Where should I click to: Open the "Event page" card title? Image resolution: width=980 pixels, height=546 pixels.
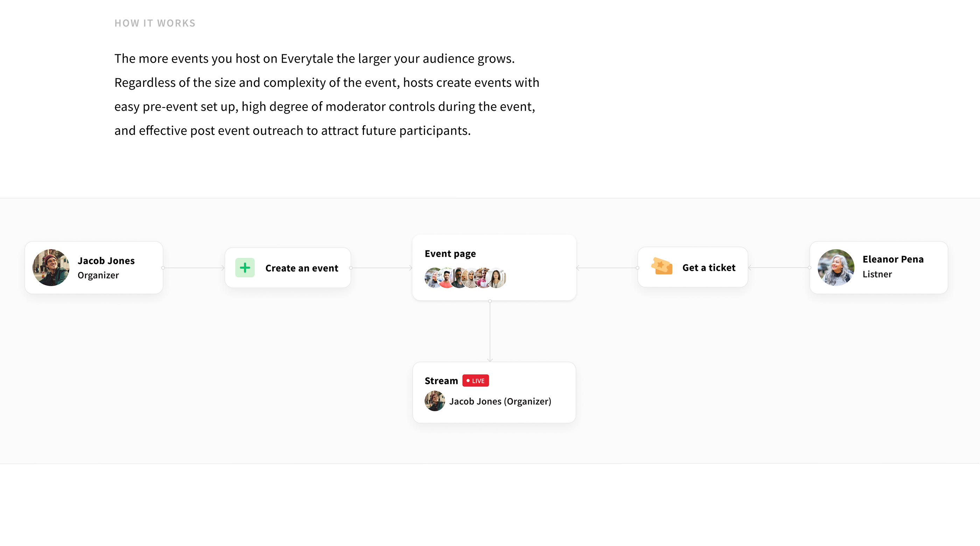click(x=450, y=254)
